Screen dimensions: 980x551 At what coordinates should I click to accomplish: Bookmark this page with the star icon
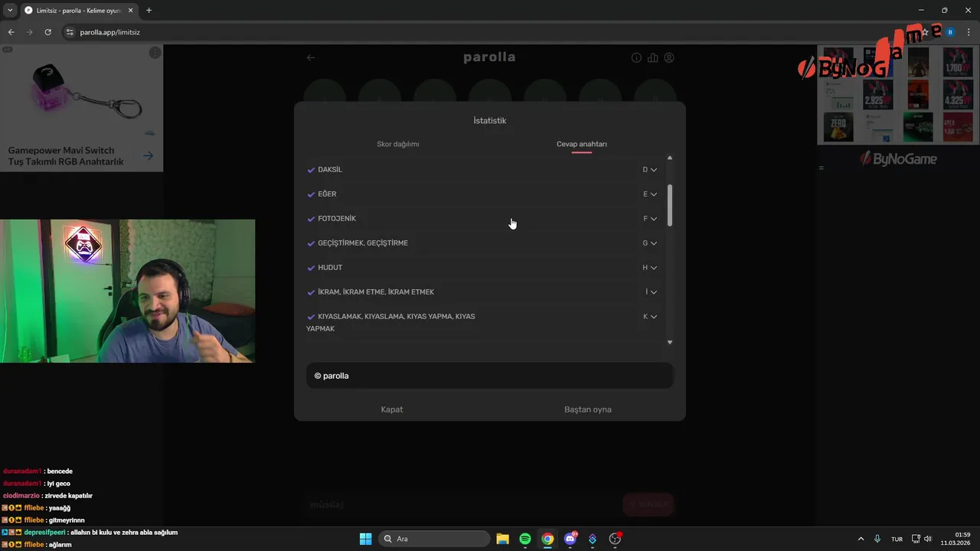click(x=925, y=32)
